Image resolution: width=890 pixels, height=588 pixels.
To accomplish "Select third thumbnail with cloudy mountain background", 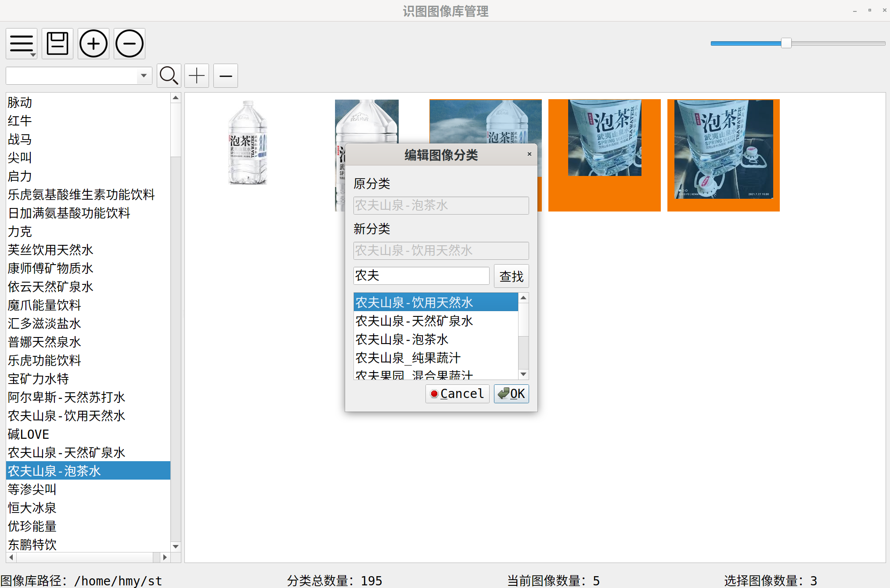I will pyautogui.click(x=485, y=121).
